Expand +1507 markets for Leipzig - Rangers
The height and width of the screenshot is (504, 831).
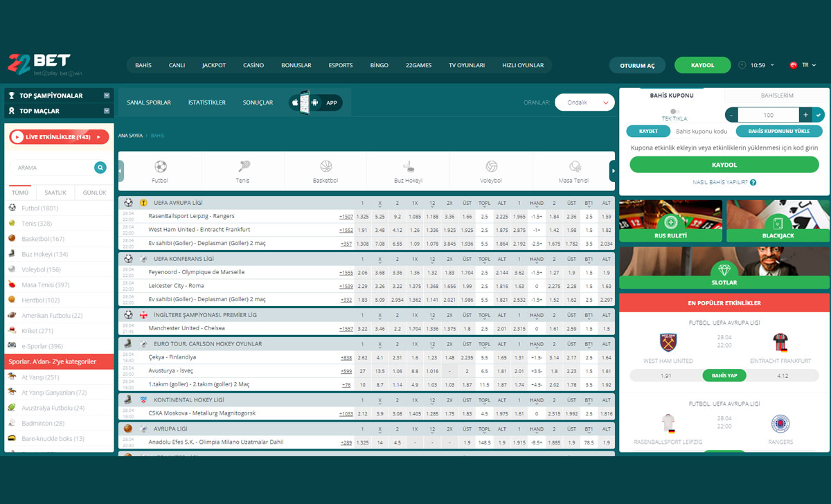[x=346, y=216]
